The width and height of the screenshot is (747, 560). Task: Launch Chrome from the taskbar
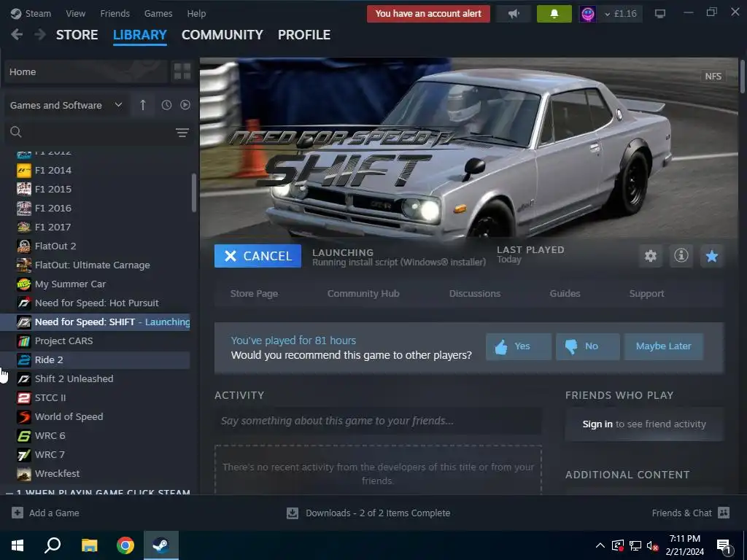tap(125, 545)
